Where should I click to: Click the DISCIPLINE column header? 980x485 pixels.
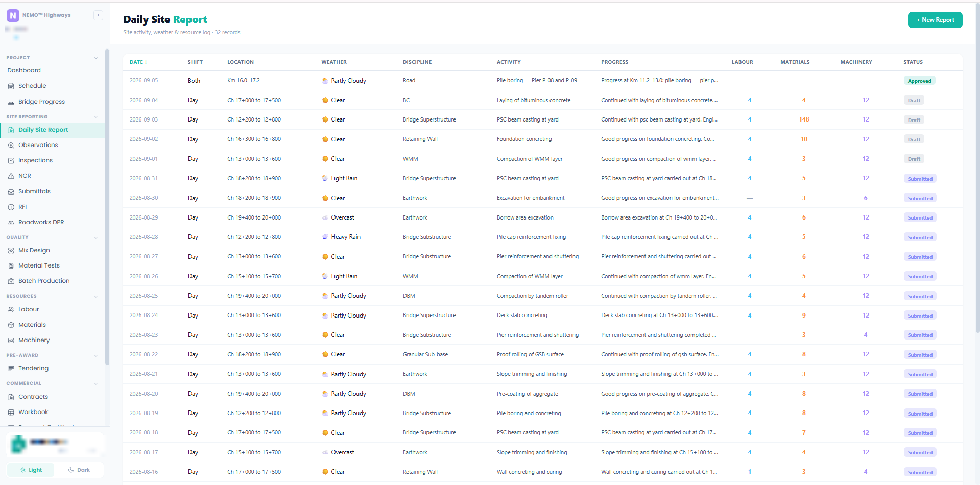(x=417, y=62)
